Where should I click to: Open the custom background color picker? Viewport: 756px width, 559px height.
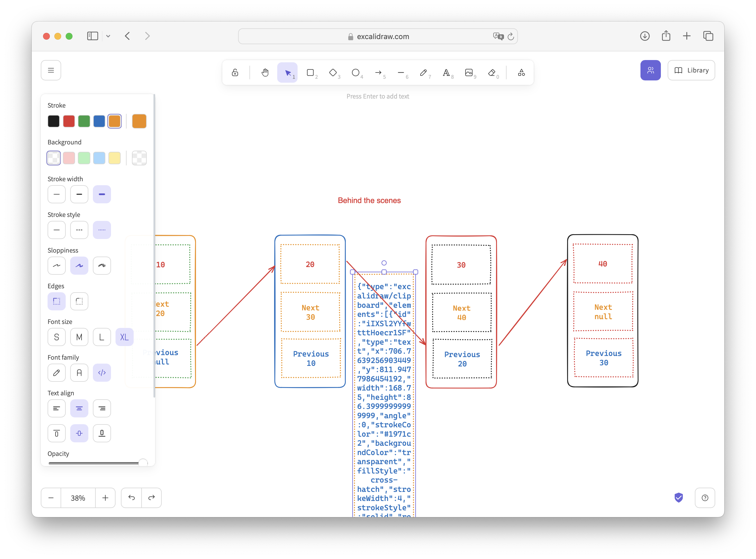pos(139,158)
